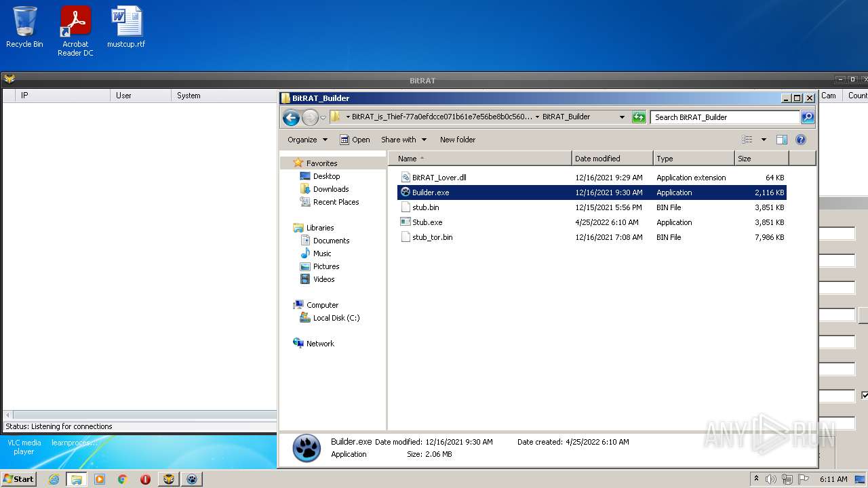
Task: Click New folder button
Action: [458, 140]
